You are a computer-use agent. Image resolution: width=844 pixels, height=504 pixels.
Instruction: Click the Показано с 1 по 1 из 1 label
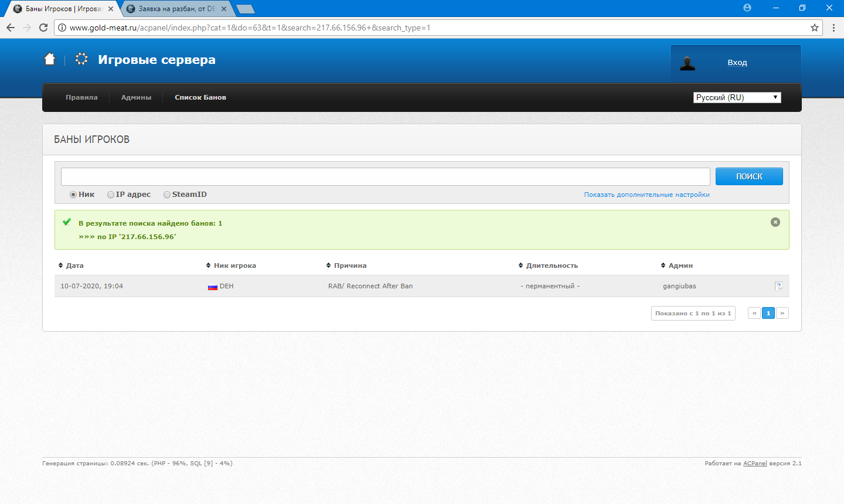click(x=693, y=313)
